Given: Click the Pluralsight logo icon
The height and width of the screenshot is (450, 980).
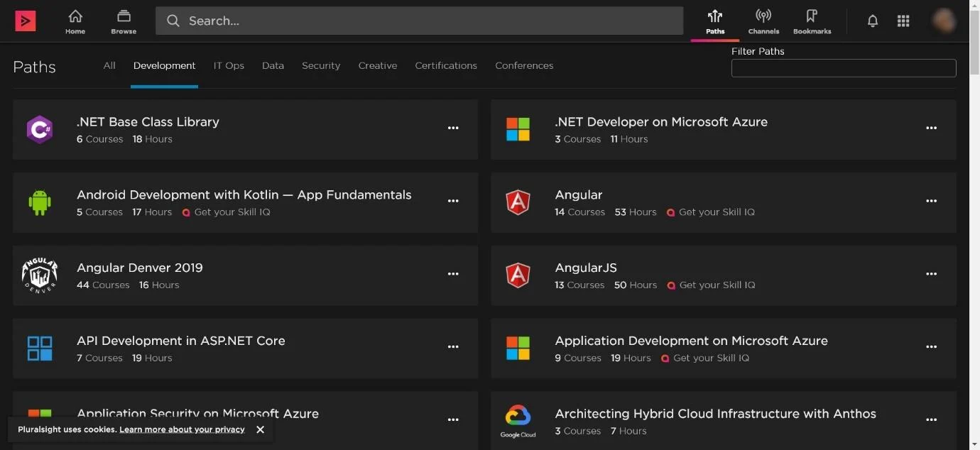Looking at the screenshot, I should point(26,21).
